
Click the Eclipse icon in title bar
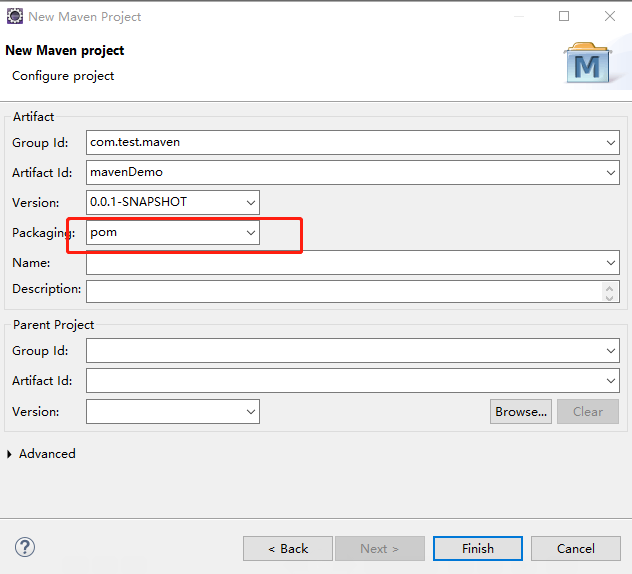[x=15, y=17]
